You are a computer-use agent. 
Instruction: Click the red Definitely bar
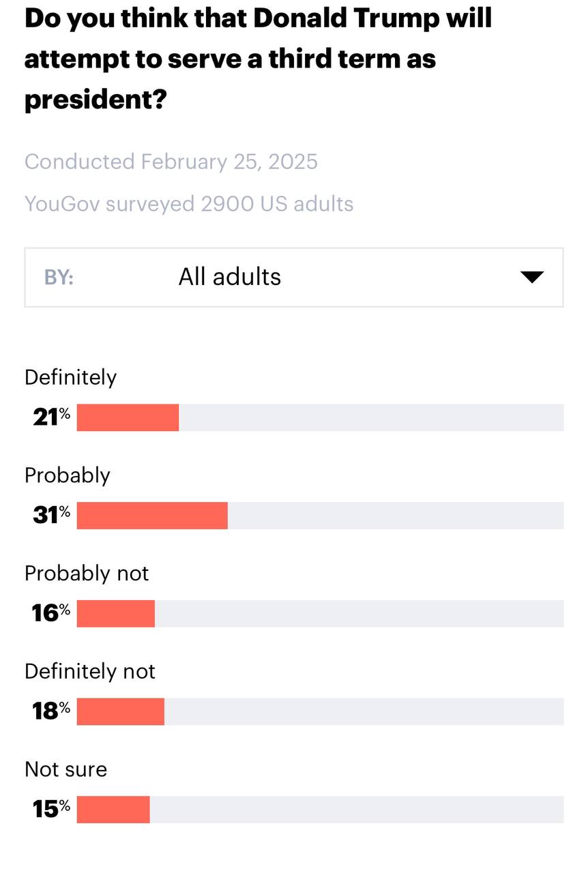coord(128,417)
